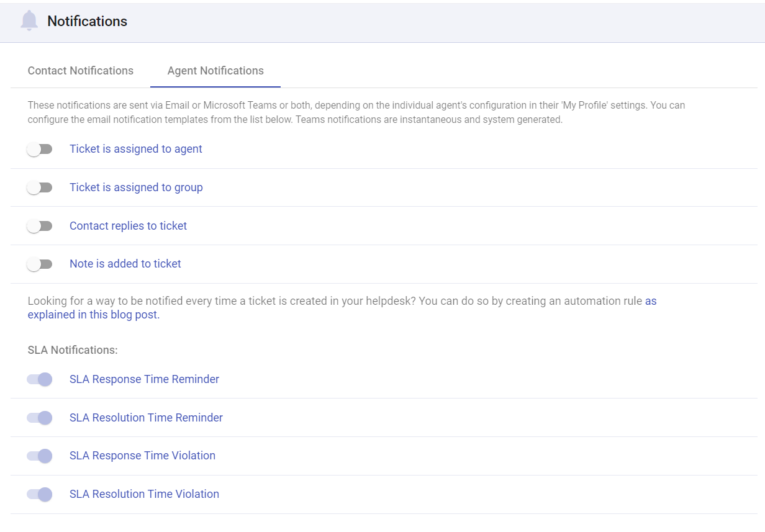Open the SLA Response Time Reminder template
This screenshot has height=532, width=765.
145,379
